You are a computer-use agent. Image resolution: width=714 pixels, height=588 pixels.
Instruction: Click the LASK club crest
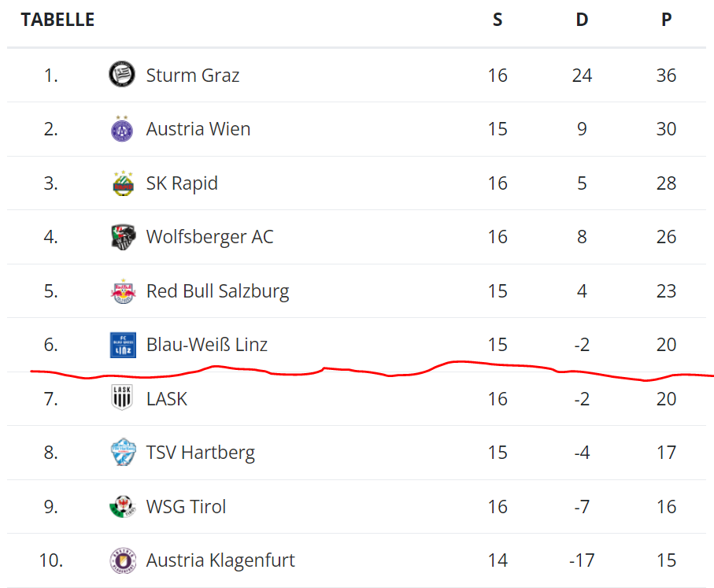(x=122, y=398)
